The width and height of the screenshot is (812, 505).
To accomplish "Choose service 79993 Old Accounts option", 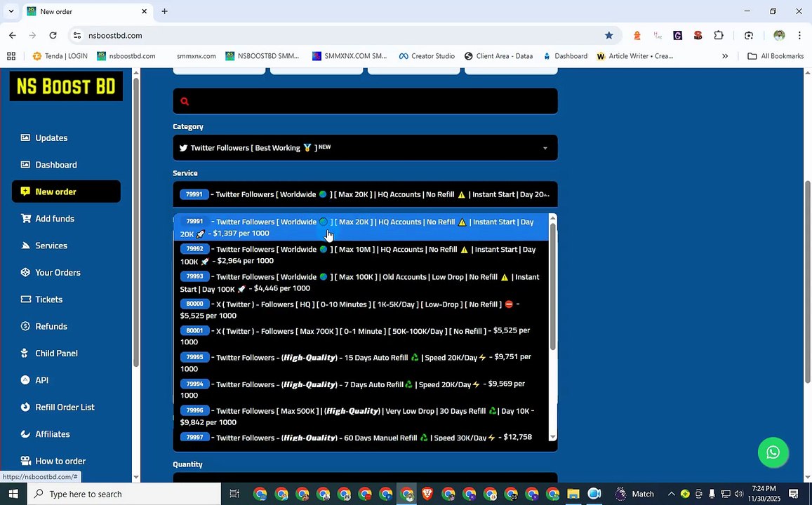I will pyautogui.click(x=361, y=282).
